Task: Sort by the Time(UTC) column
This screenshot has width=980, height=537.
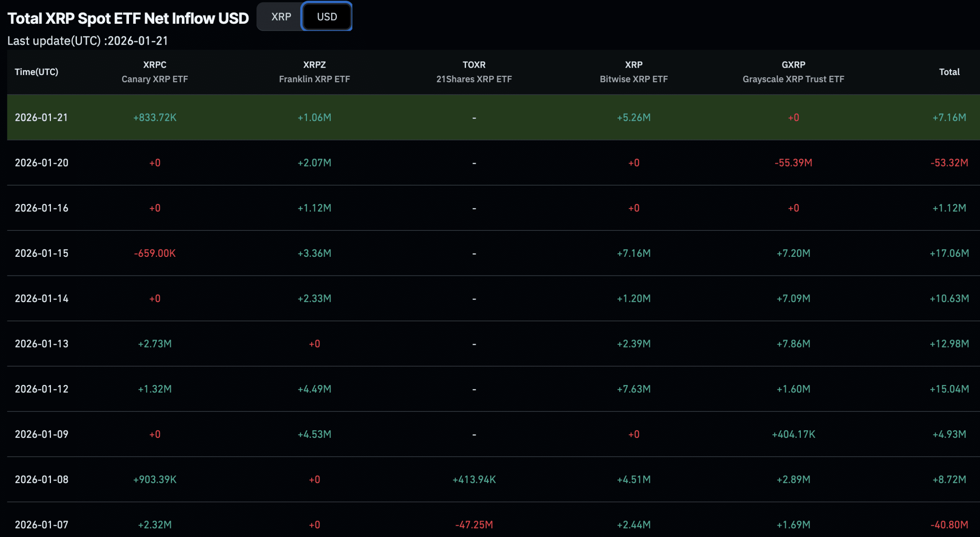Action: (x=36, y=72)
